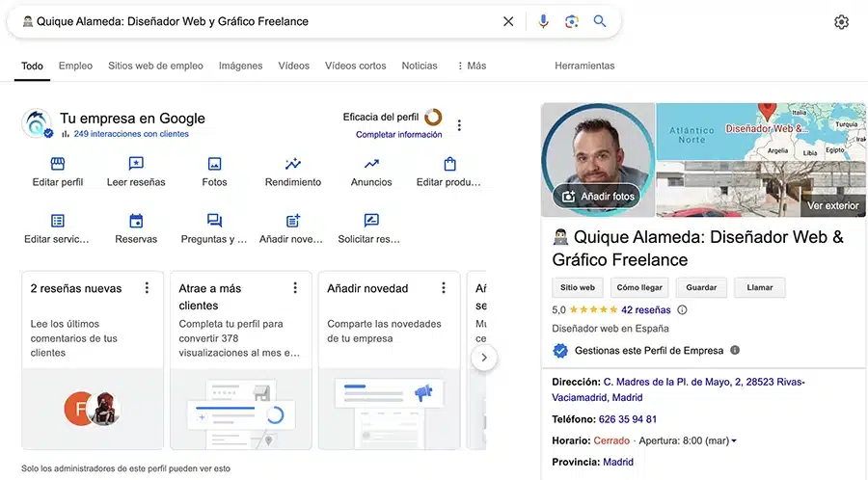This screenshot has height=480, width=868.
Task: Click Completar información link
Action: (398, 134)
